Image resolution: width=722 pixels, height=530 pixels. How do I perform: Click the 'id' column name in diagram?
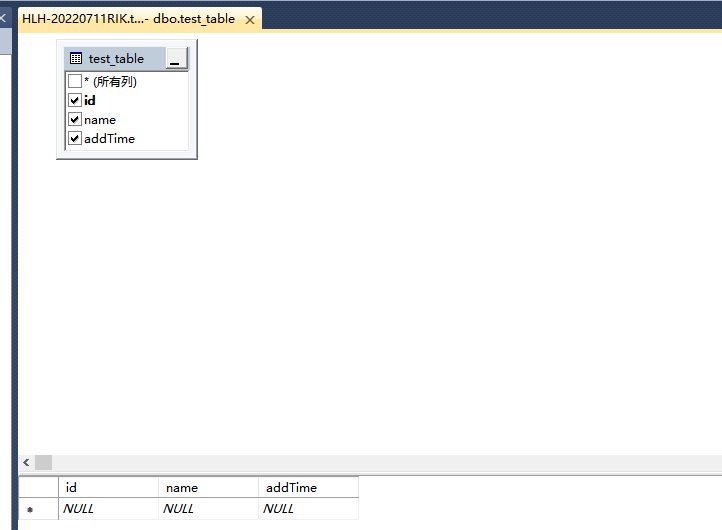(x=90, y=100)
